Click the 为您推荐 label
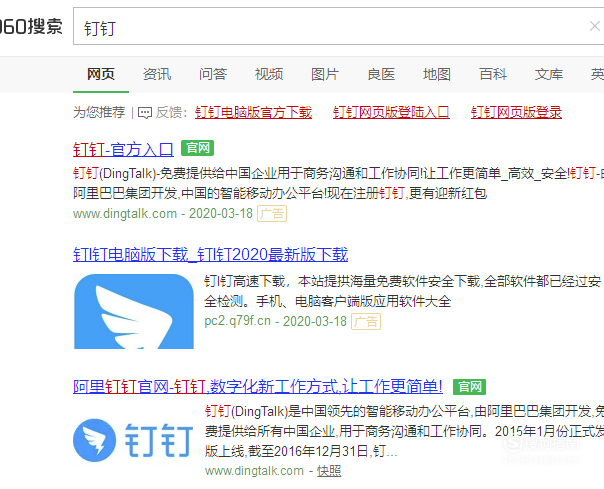604x489 pixels. coord(99,112)
